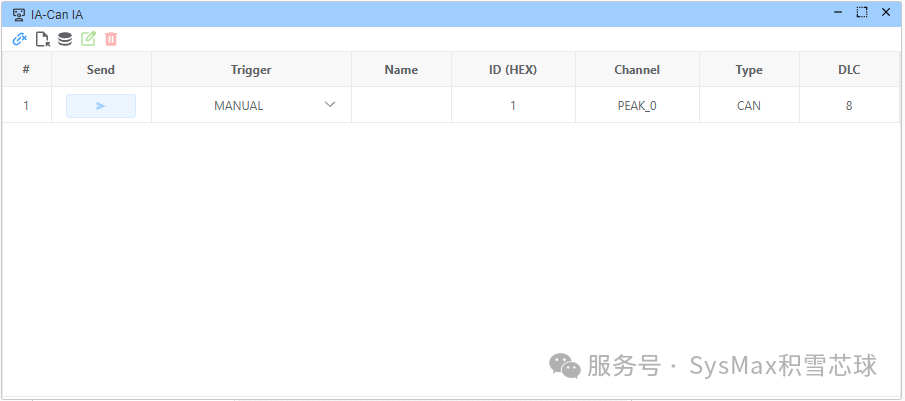Maximize the IA-Can IA window
The image size is (905, 401).
(x=862, y=13)
